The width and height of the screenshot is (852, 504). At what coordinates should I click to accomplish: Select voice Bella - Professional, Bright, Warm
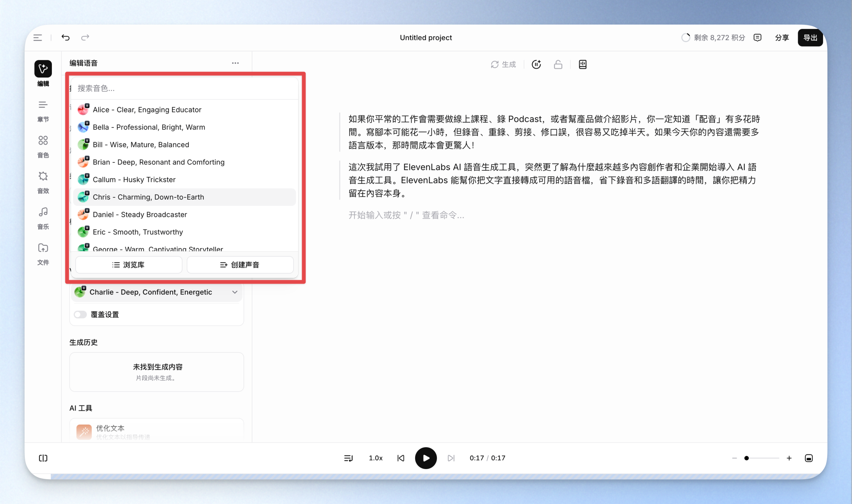(184, 127)
